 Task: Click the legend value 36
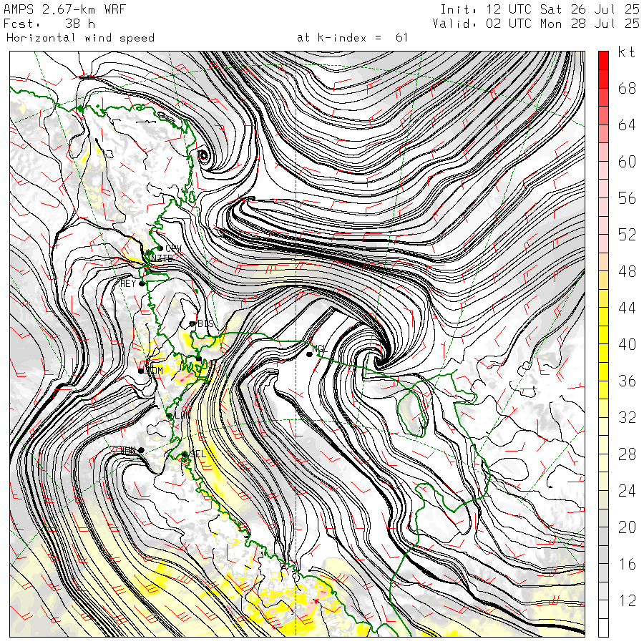627,381
